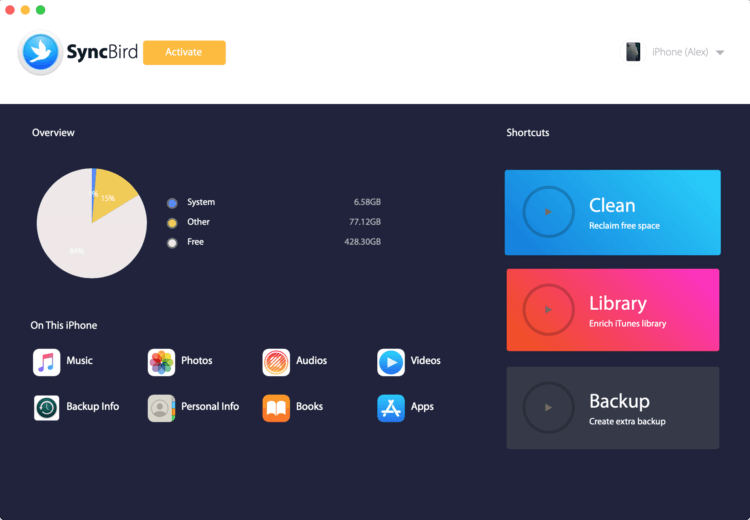Open the Music icon

[x=46, y=362]
